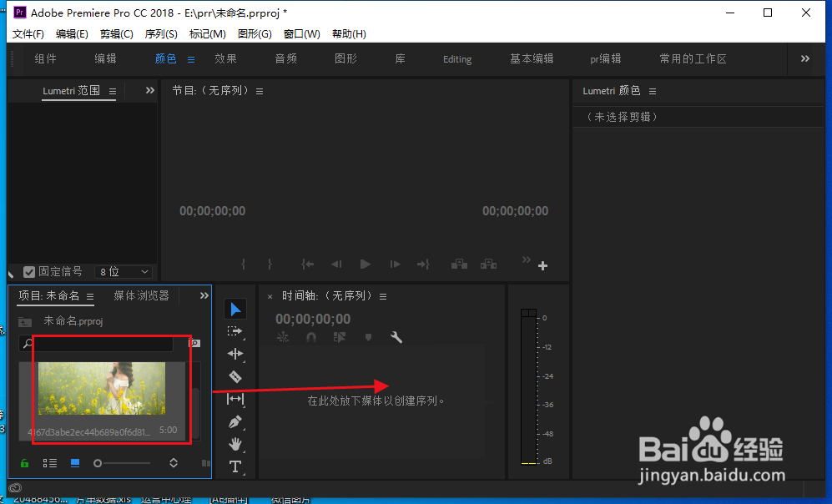Go up one folder level icon
The height and width of the screenshot is (504, 832).
coord(25,321)
